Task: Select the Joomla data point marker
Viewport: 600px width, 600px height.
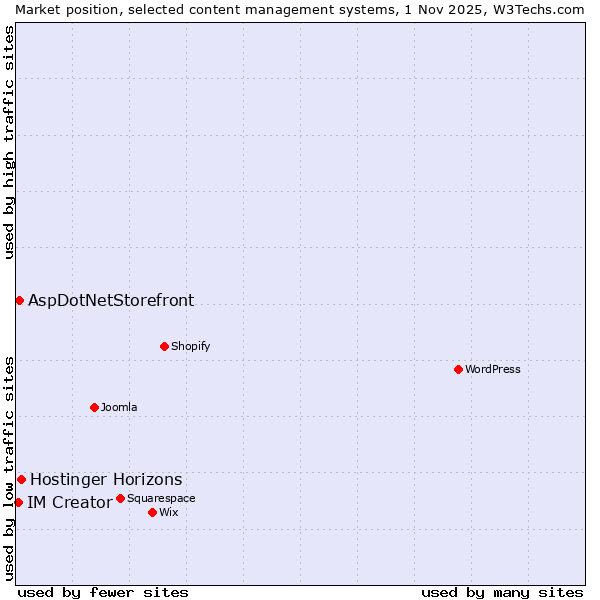Action: pos(94,407)
